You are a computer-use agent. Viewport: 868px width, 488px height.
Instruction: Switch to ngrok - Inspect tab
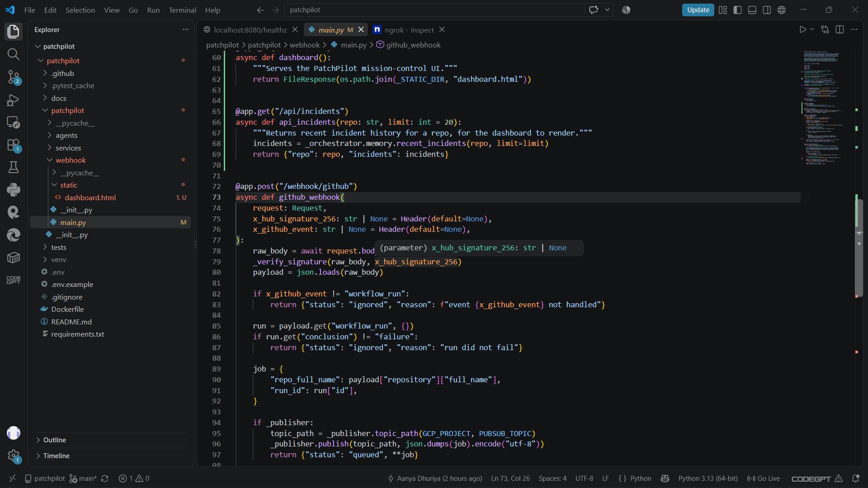408,30
